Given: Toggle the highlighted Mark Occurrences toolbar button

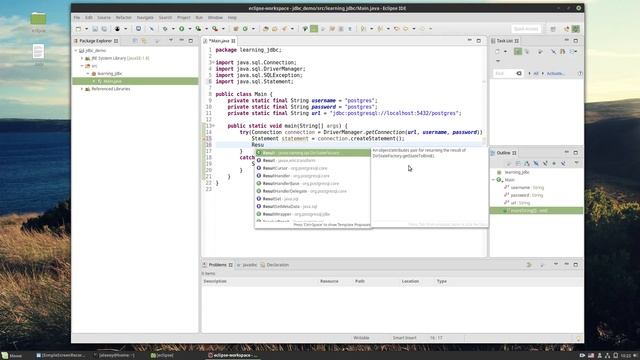Looking at the screenshot, I should [314, 29].
